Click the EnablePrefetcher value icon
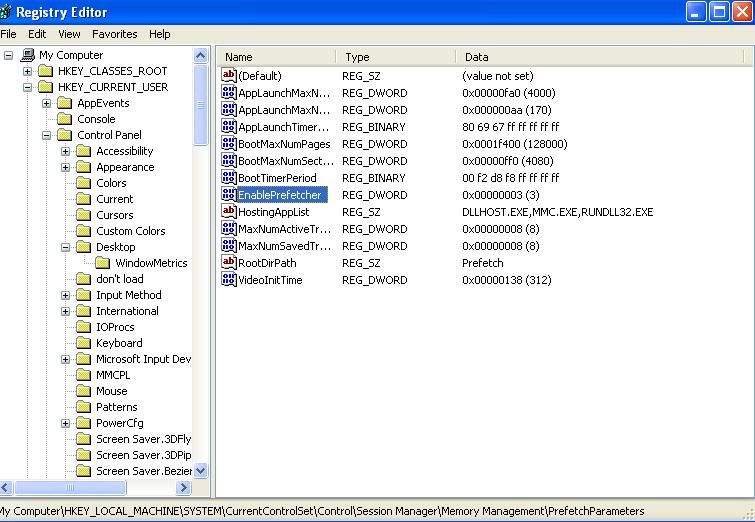The height and width of the screenshot is (522, 755). [x=229, y=194]
